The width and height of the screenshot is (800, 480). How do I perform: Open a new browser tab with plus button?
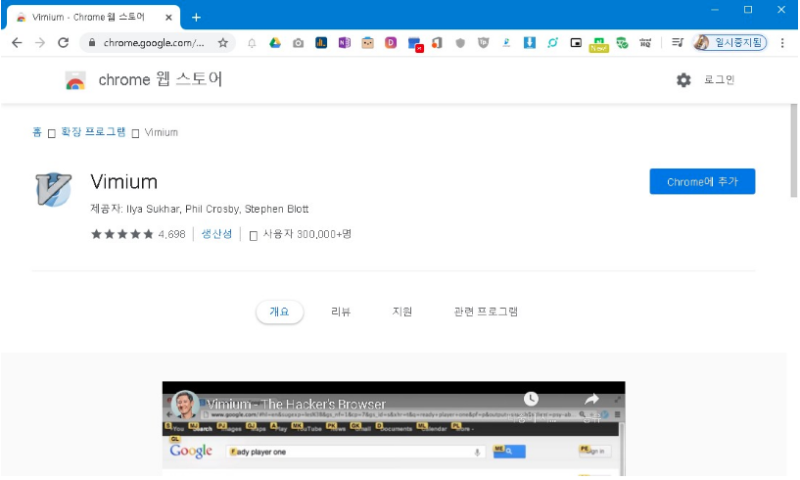pos(196,17)
